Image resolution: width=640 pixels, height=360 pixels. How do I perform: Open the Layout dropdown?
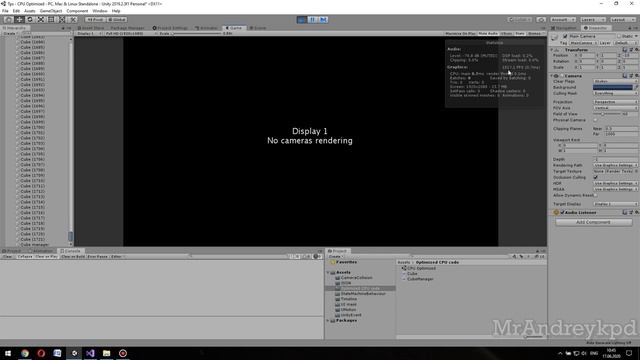point(622,20)
